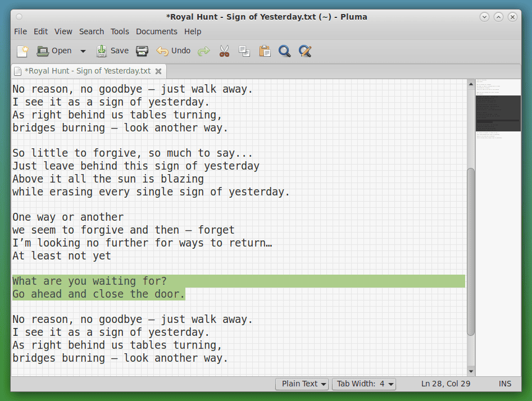532x401 pixels.
Task: Click the line 'One way or another'
Action: point(68,217)
